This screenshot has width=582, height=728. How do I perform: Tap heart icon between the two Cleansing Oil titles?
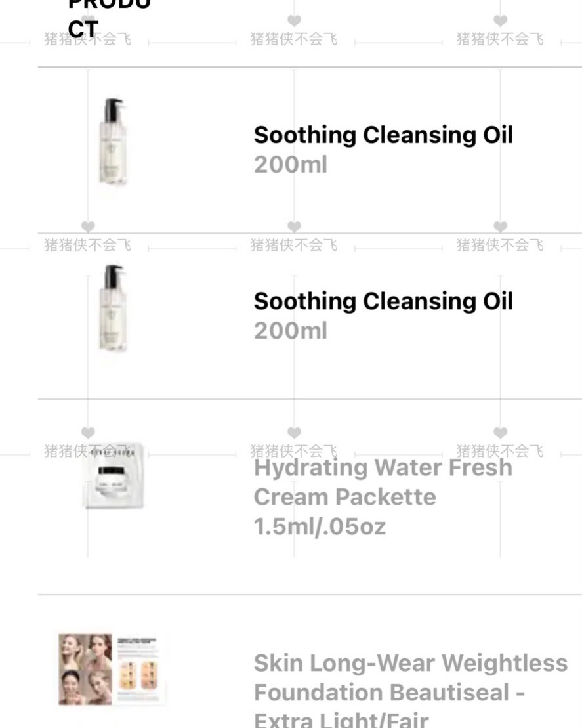point(294,226)
